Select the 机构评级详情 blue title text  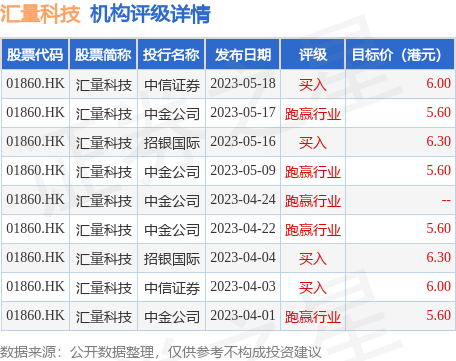pyautogui.click(x=150, y=14)
